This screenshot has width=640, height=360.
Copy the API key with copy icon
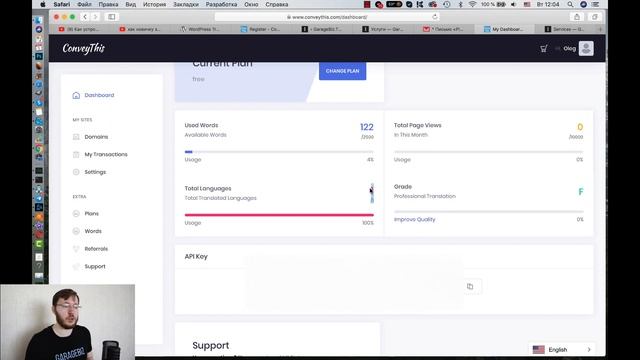(x=470, y=286)
